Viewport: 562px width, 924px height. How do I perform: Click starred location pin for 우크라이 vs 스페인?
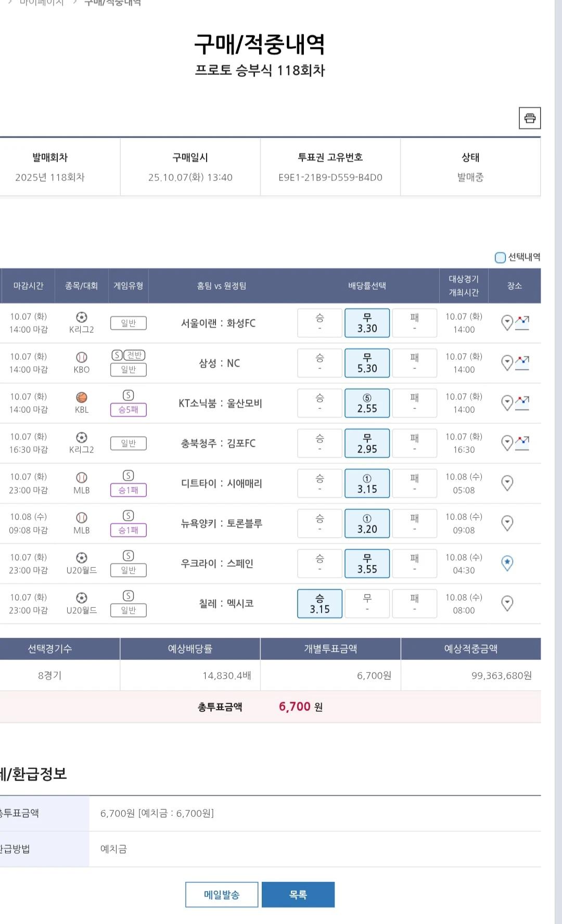507,563
